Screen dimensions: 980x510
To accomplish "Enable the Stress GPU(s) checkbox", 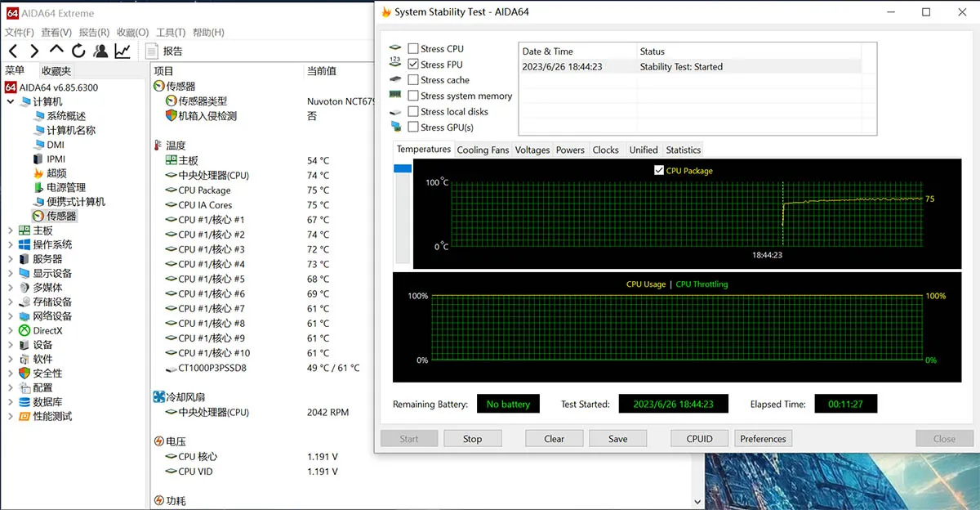I will point(413,127).
